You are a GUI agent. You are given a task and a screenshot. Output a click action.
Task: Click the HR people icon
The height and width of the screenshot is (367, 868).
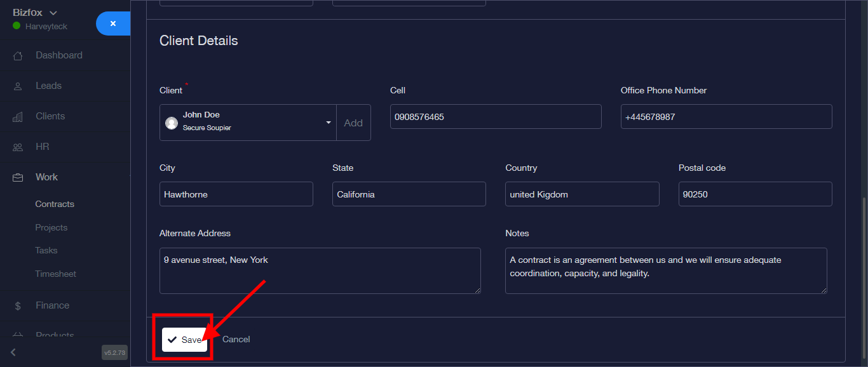(x=18, y=147)
